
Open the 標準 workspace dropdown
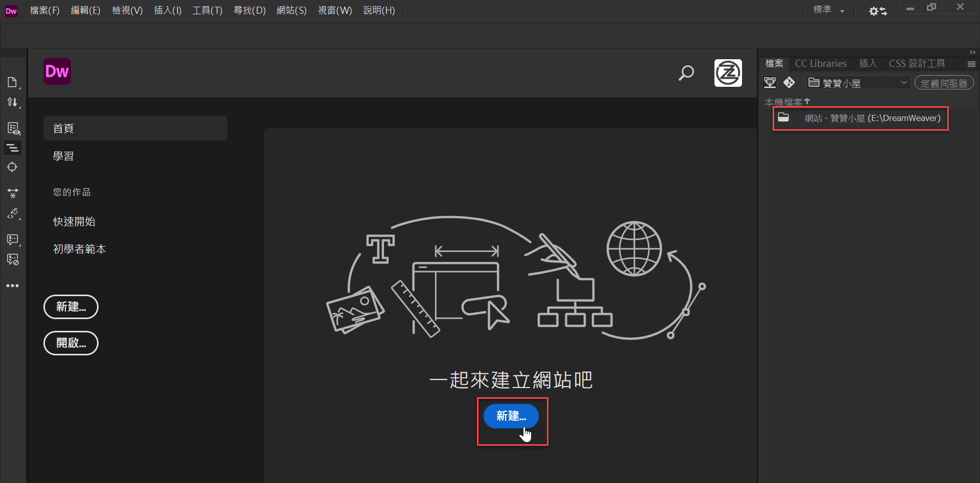point(828,10)
